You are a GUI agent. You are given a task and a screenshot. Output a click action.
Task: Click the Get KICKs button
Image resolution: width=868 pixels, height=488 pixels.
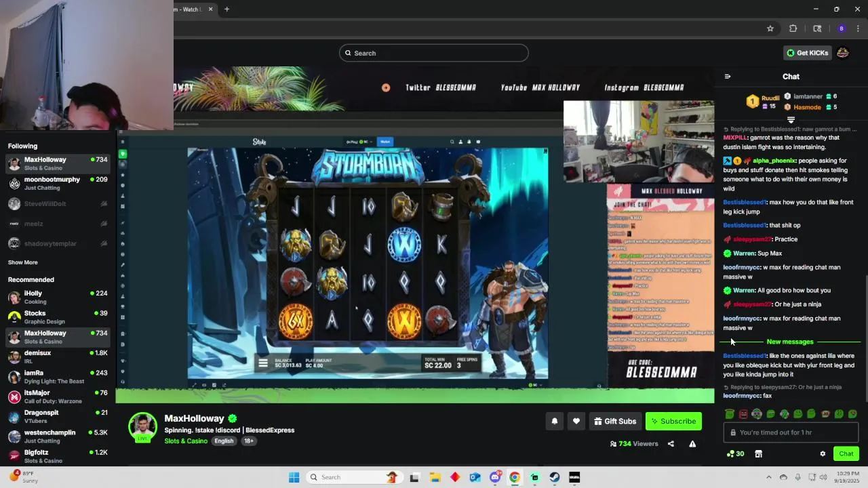point(807,53)
